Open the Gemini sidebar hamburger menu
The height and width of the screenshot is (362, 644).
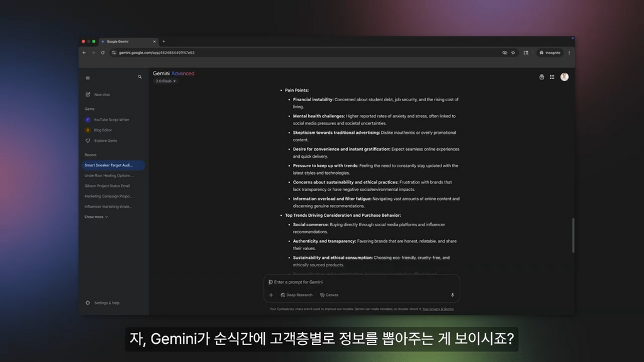87,77
